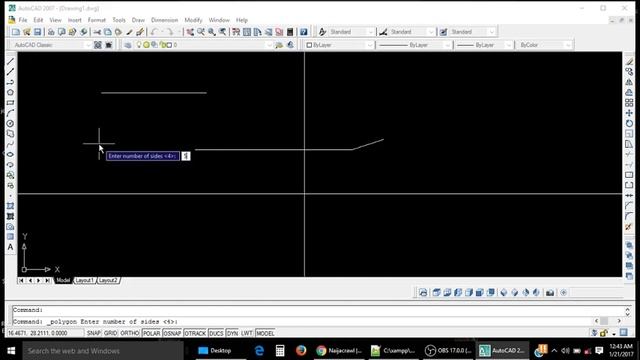640x360 pixels.
Task: Select the Arc draw tool
Action: 10,113
